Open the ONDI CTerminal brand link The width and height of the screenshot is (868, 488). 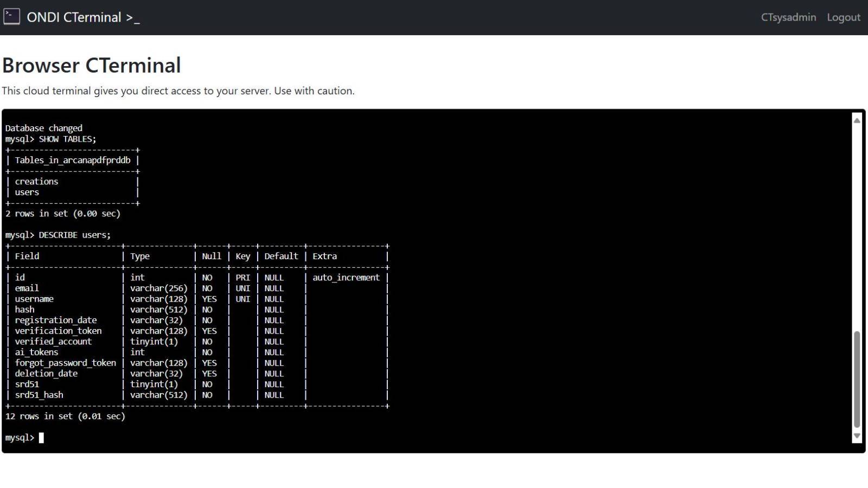82,17
